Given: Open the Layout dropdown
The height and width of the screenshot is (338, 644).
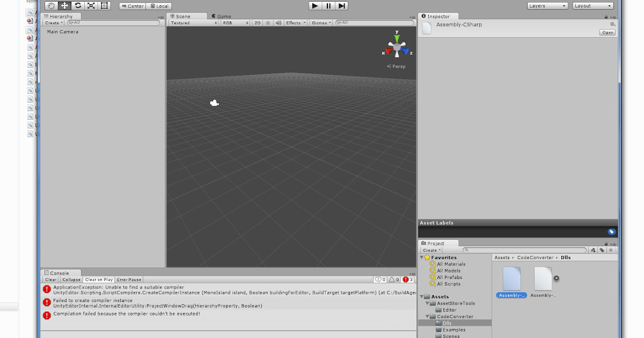Looking at the screenshot, I should pos(593,6).
